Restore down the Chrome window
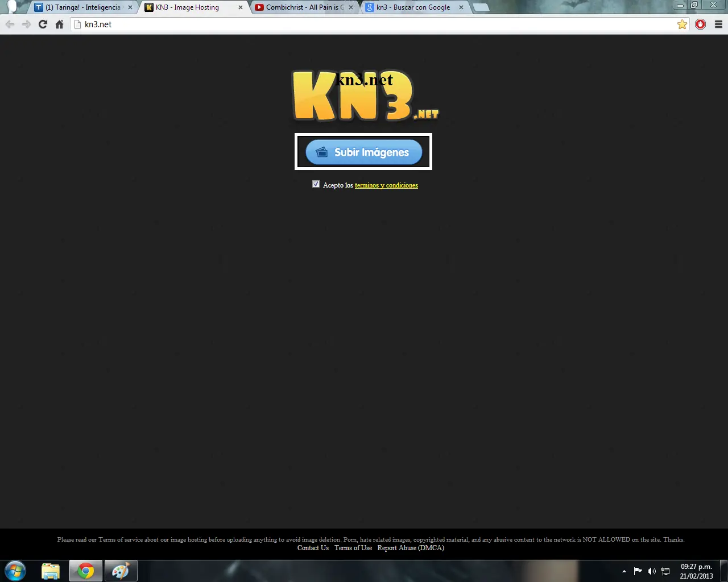The height and width of the screenshot is (582, 728). 694,5
